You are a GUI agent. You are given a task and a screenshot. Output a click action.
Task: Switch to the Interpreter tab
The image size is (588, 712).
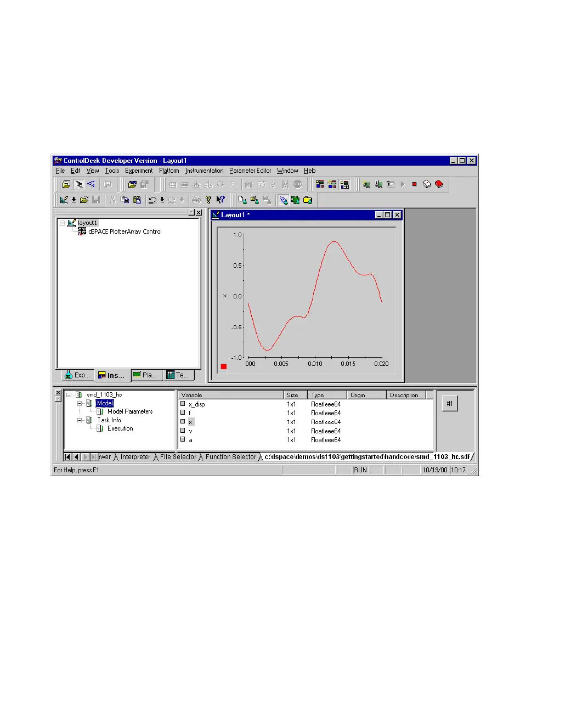coord(135,457)
